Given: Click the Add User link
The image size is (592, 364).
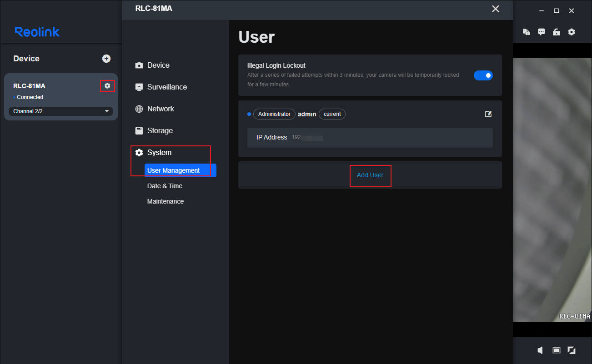Looking at the screenshot, I should 370,175.
